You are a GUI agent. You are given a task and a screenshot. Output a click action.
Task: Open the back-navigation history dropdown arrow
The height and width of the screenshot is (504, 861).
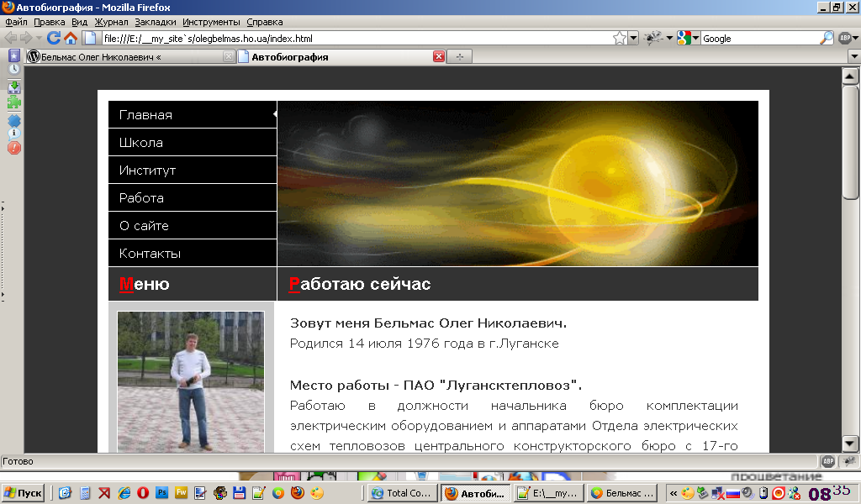coord(39,38)
